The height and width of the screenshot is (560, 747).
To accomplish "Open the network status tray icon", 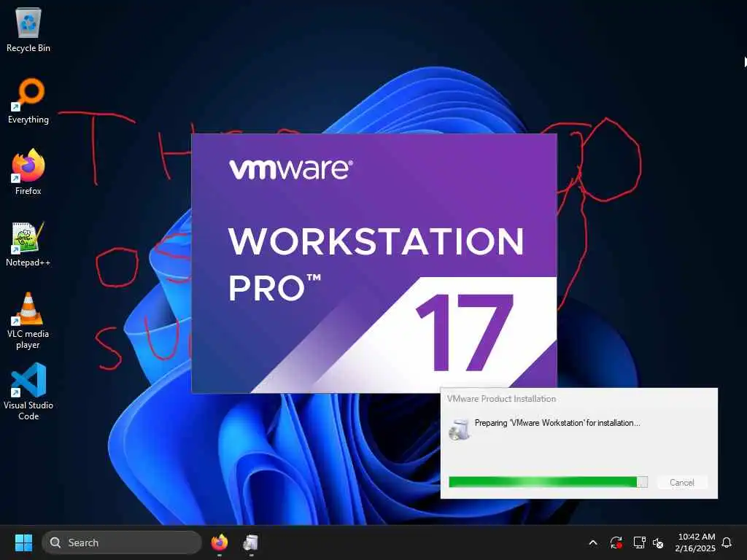I will tap(639, 542).
